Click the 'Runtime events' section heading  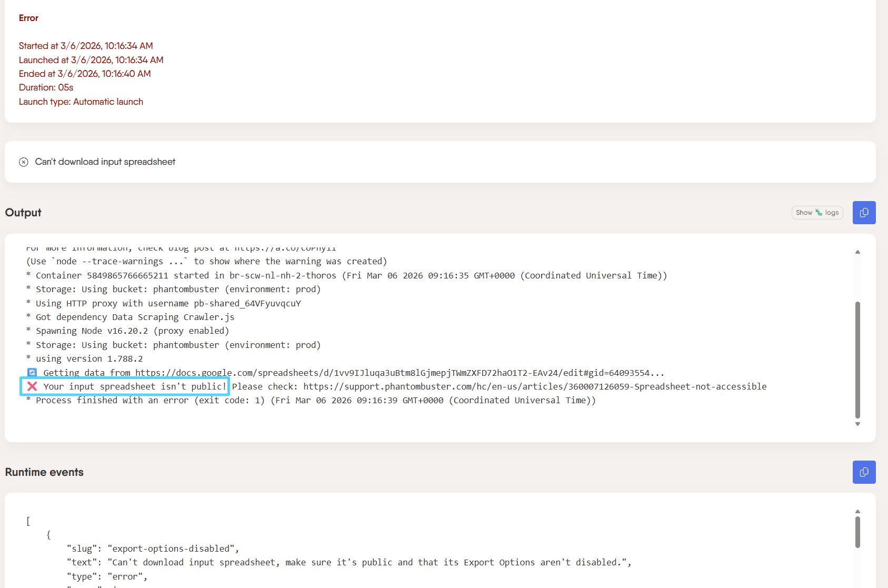click(x=44, y=472)
